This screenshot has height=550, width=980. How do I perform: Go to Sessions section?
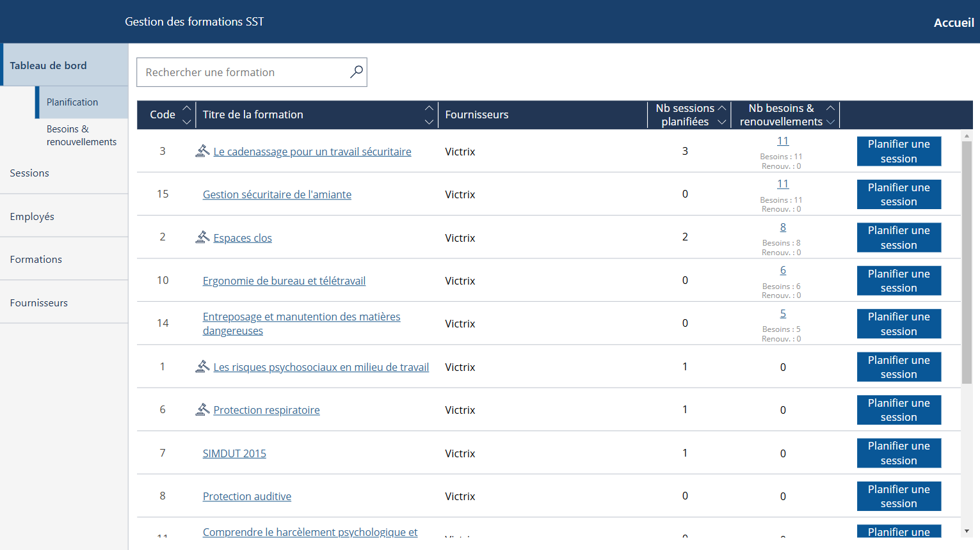64,173
